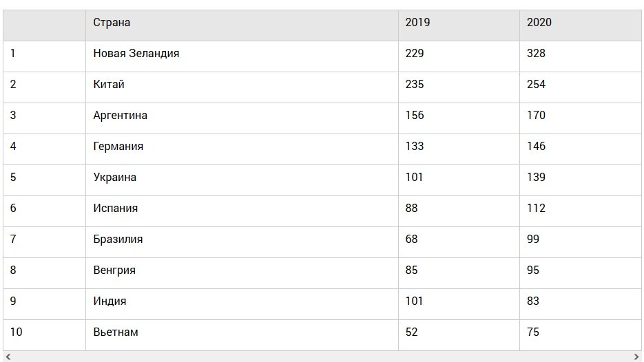The image size is (644, 362).
Task: Select the Испания cell
Action: (x=116, y=209)
